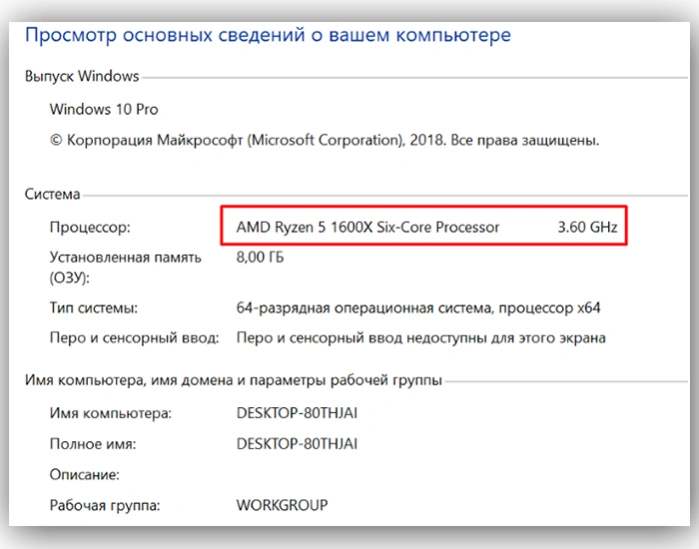Click the 'Система' section label
Screen dimensions: 699x549
(x=52, y=194)
